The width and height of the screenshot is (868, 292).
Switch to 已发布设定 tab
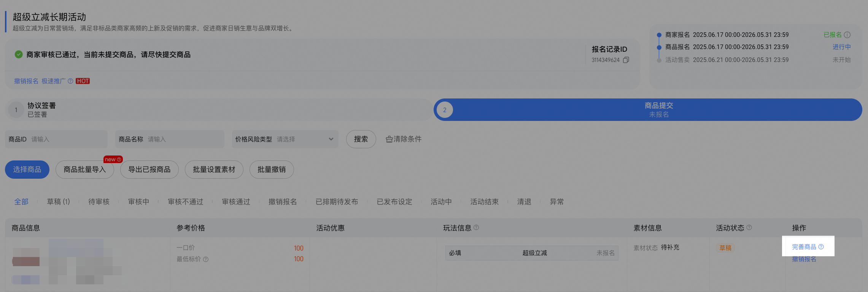(394, 202)
